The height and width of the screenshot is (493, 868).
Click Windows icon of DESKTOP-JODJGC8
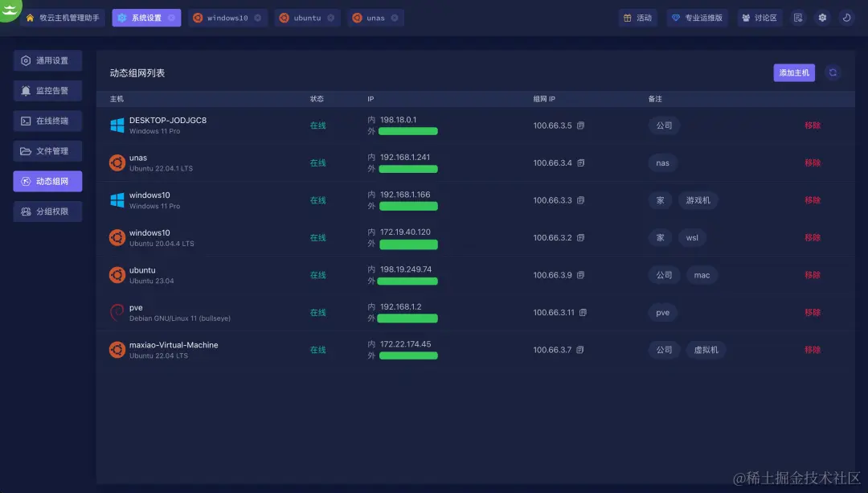click(117, 125)
